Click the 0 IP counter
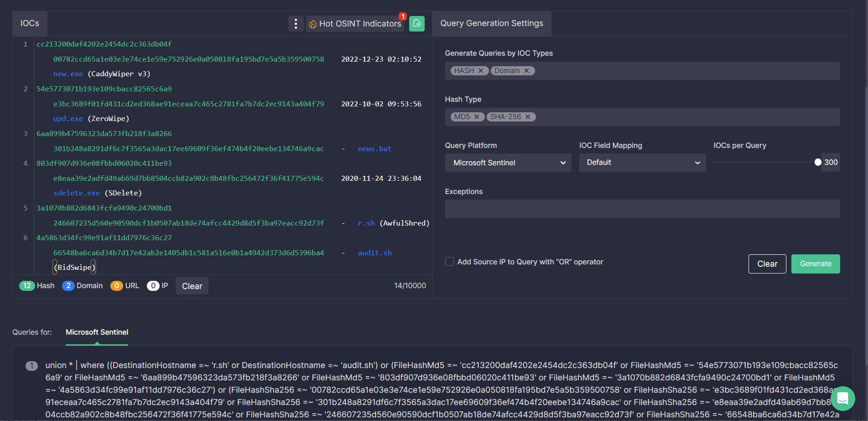This screenshot has height=421, width=868. click(x=157, y=286)
